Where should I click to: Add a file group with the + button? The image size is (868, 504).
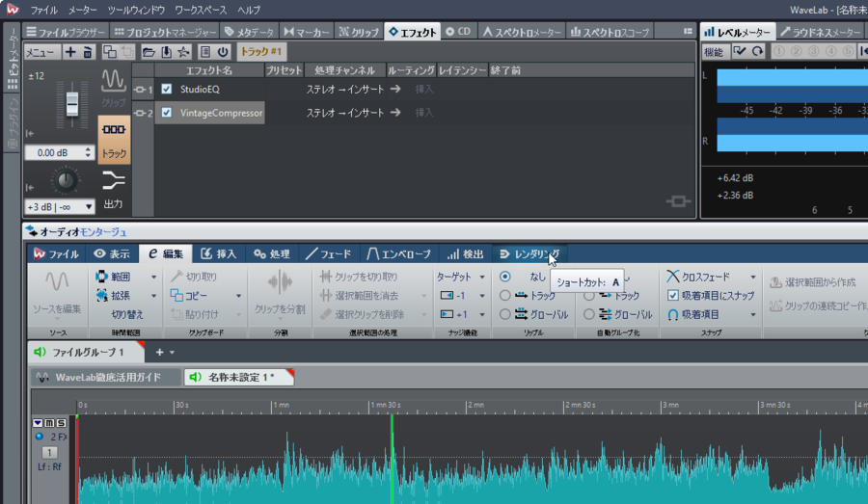[x=159, y=352]
